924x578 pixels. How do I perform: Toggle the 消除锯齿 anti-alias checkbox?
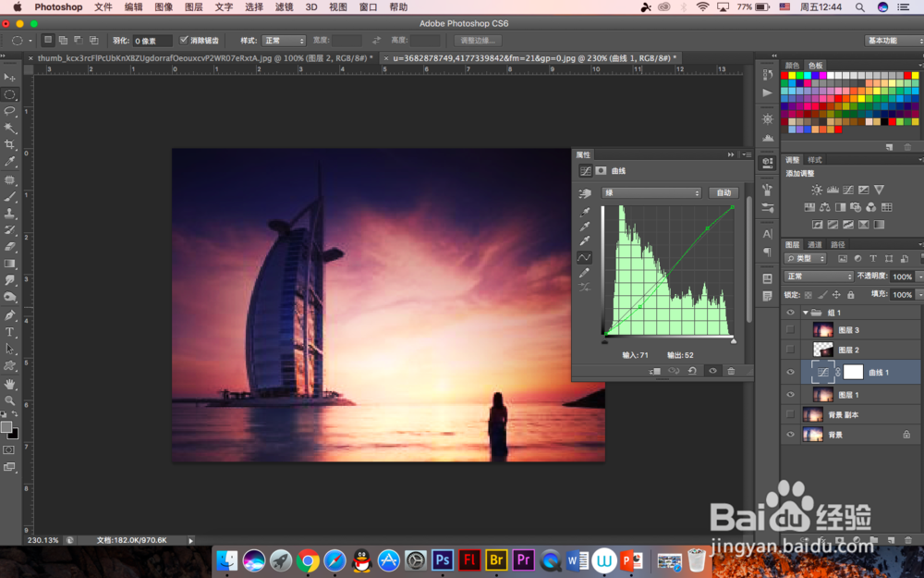(x=184, y=40)
